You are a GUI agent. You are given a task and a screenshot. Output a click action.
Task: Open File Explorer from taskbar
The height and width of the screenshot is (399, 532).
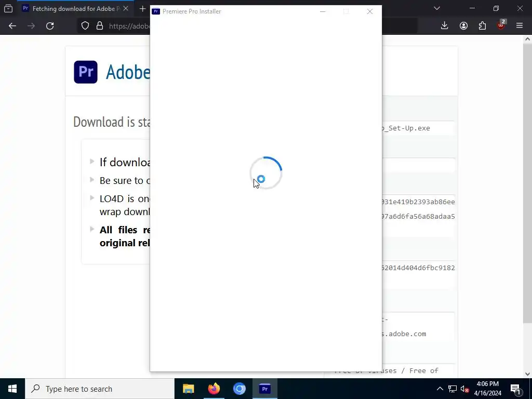pyautogui.click(x=188, y=389)
